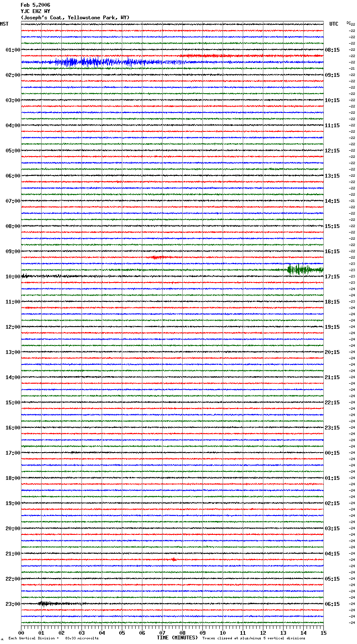The width and height of the screenshot is (357, 644).
Task: Click the MST column header
Action: (x=4, y=24)
